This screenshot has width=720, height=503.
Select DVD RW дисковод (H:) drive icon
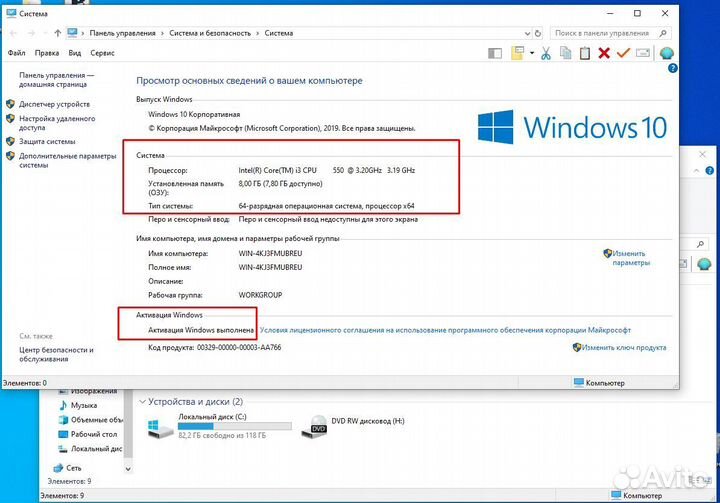pyautogui.click(x=315, y=427)
